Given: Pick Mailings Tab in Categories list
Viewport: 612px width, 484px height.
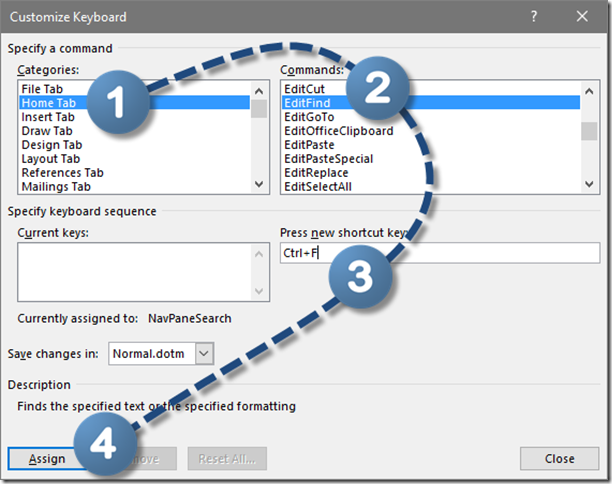Looking at the screenshot, I should point(56,187).
